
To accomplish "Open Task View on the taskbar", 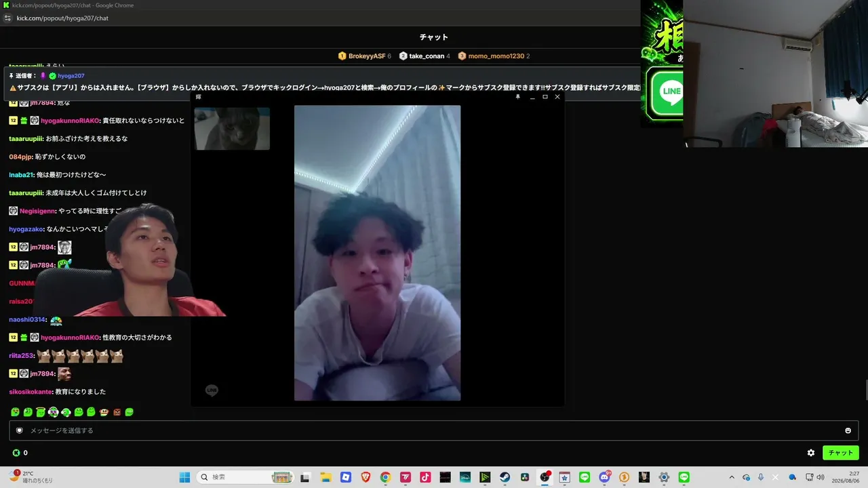I will pos(305,477).
